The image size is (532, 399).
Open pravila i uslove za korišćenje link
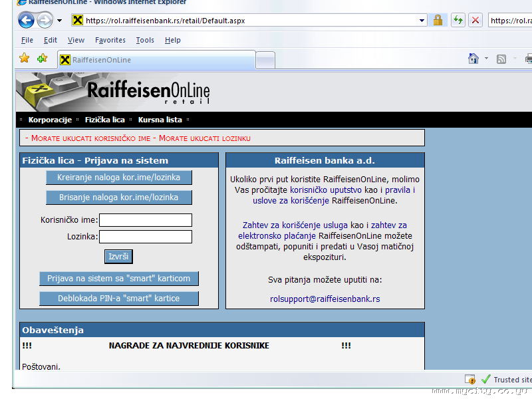pos(334,196)
